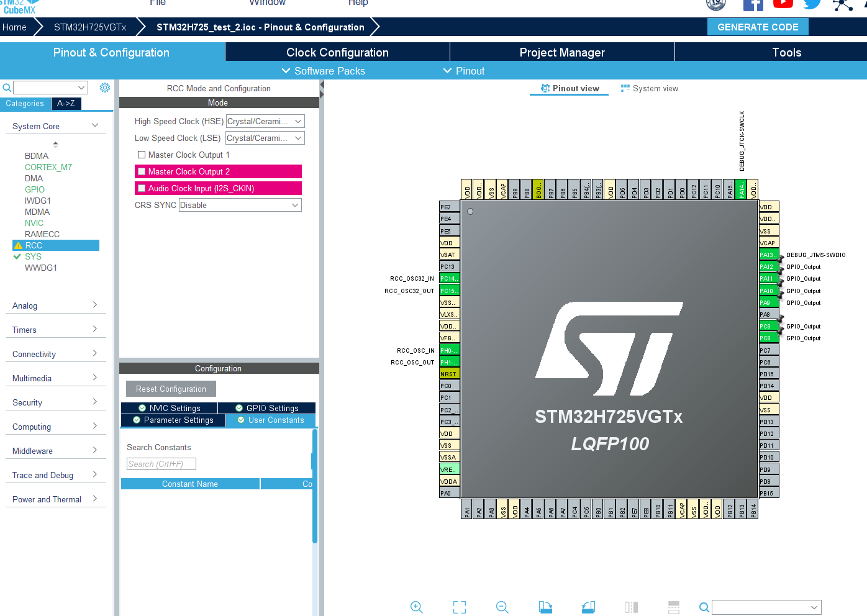Viewport: 867px width, 616px height.
Task: Enable Master Clock Output 1 checkbox
Action: [x=142, y=155]
